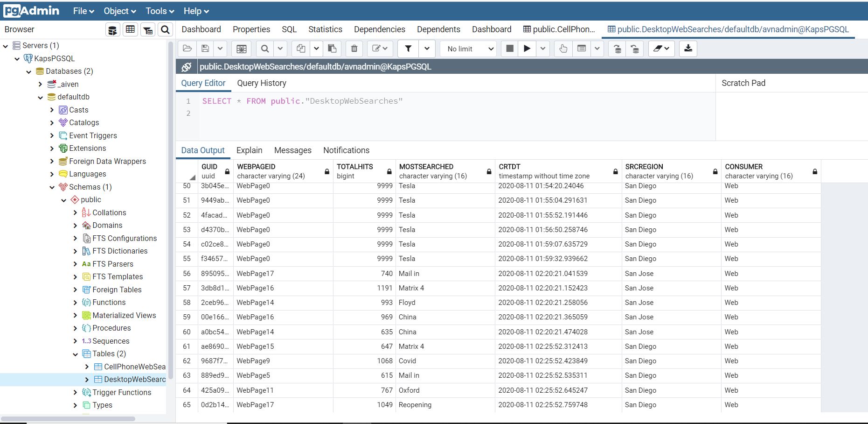Open the Object menu
The height and width of the screenshot is (424, 868).
tap(120, 11)
